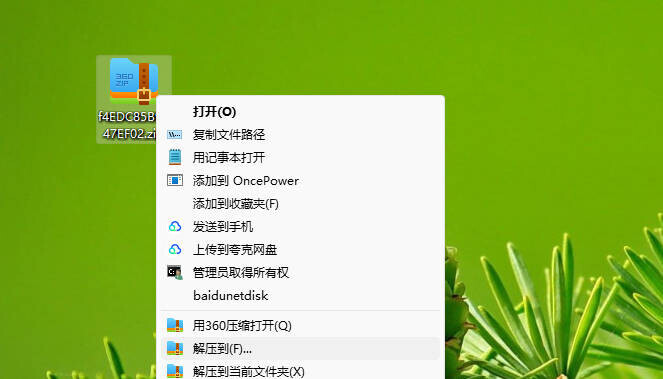
Task: Click the cloud icon beside 上传到夸克网盘
Action: [175, 250]
